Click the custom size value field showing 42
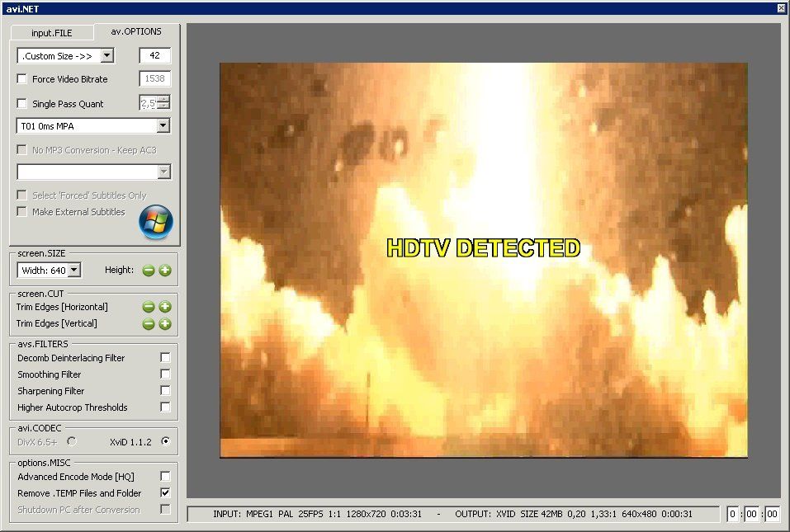The width and height of the screenshot is (790, 532). coord(154,56)
